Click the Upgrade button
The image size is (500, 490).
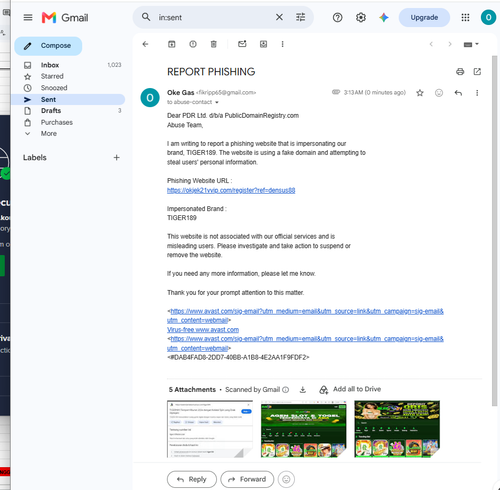point(424,17)
